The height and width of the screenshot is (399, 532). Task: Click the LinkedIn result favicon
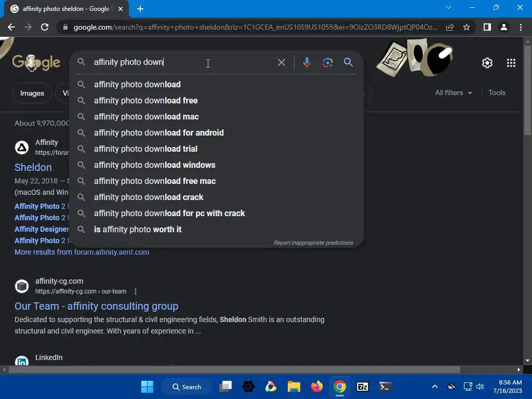(x=22, y=361)
